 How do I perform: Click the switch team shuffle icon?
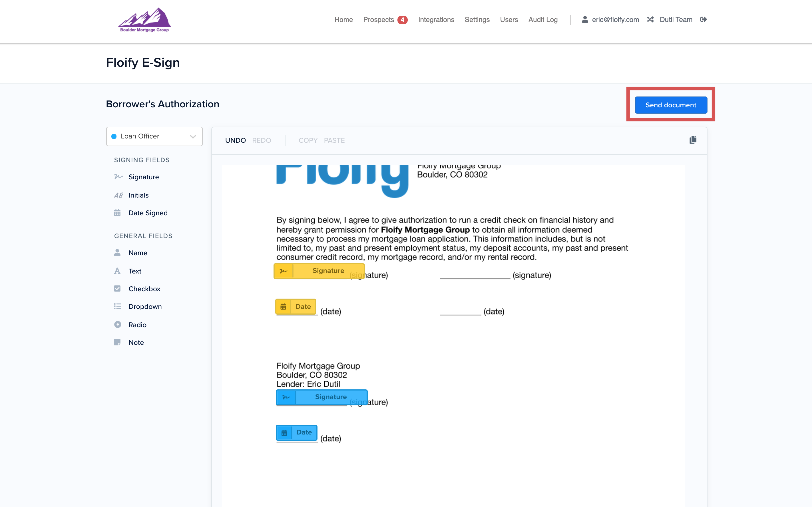pyautogui.click(x=650, y=19)
